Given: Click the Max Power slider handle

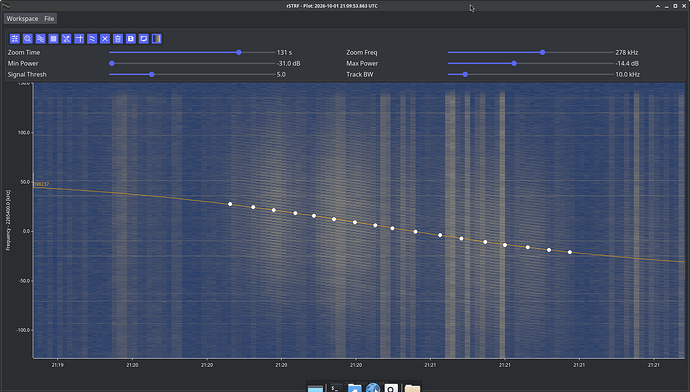Looking at the screenshot, I should coord(514,63).
